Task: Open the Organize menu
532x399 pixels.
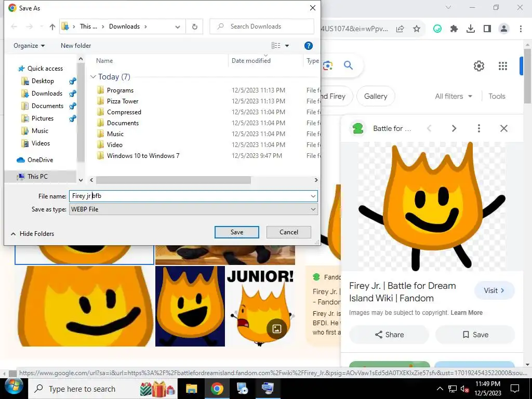Action: coord(29,46)
